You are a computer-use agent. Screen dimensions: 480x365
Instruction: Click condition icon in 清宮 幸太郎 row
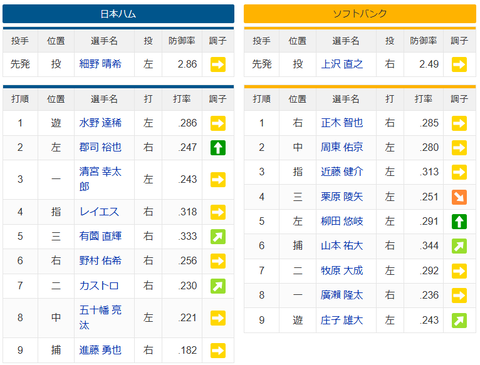point(218,180)
